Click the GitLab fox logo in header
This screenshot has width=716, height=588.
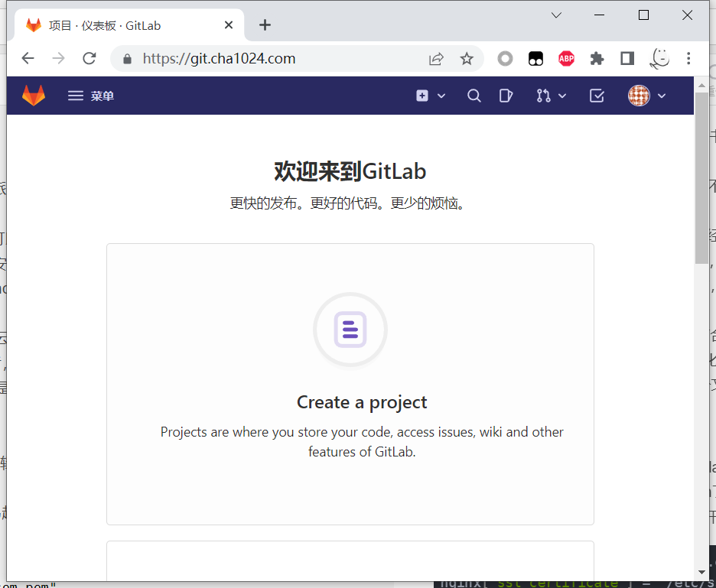34,96
